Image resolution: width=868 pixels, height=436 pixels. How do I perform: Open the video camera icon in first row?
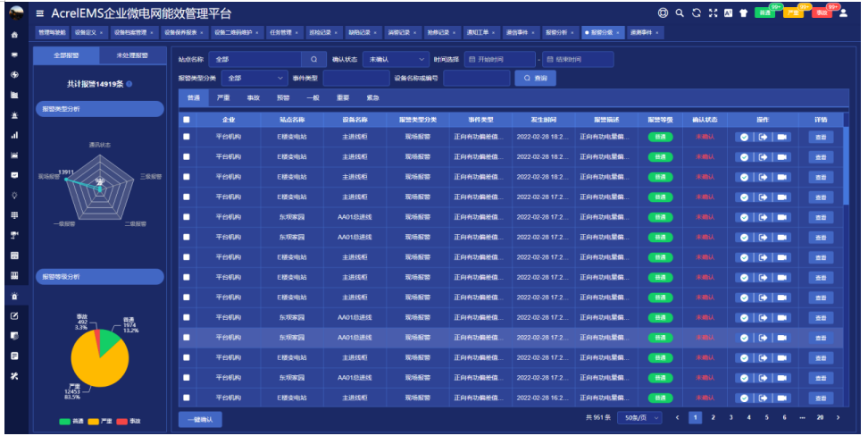pyautogui.click(x=781, y=137)
